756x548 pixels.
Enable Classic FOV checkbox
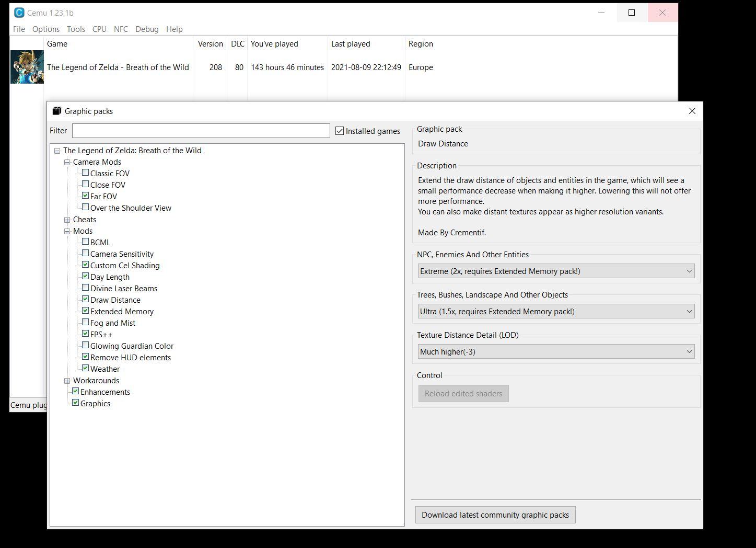point(85,173)
